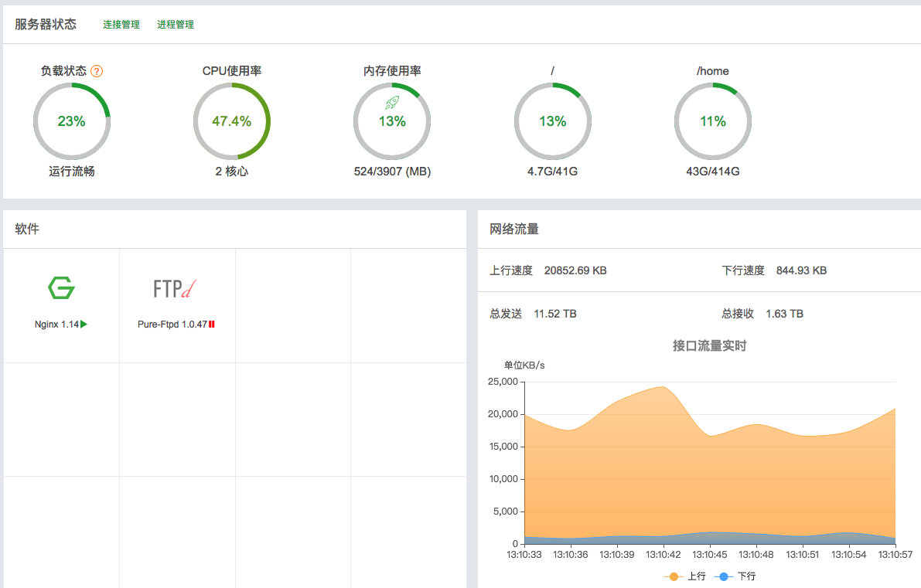The width and height of the screenshot is (921, 588).
Task: Click the 13:10:42 peak on traffic chart
Action: tap(663, 387)
